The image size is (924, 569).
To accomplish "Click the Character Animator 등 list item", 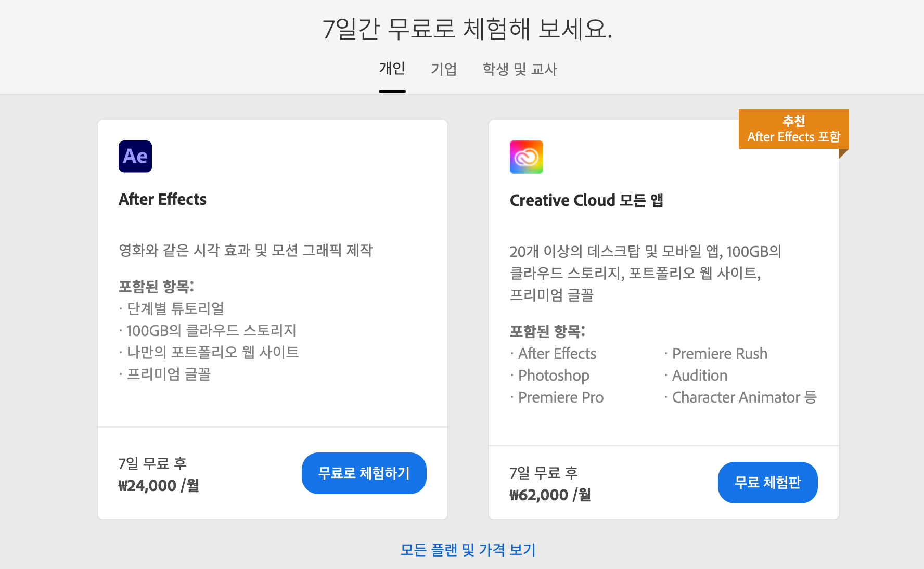I will pos(745,397).
